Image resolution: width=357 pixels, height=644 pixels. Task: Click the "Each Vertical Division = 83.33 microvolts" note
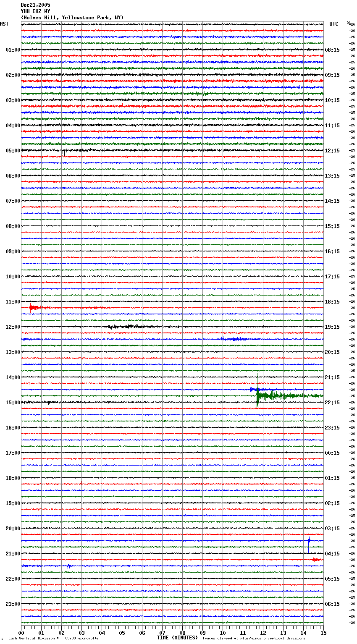click(54, 639)
